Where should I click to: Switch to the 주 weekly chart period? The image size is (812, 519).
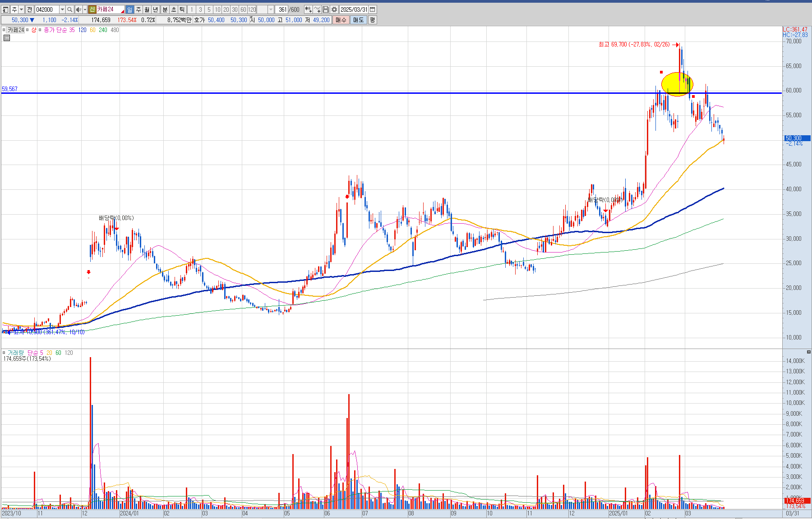(x=138, y=9)
